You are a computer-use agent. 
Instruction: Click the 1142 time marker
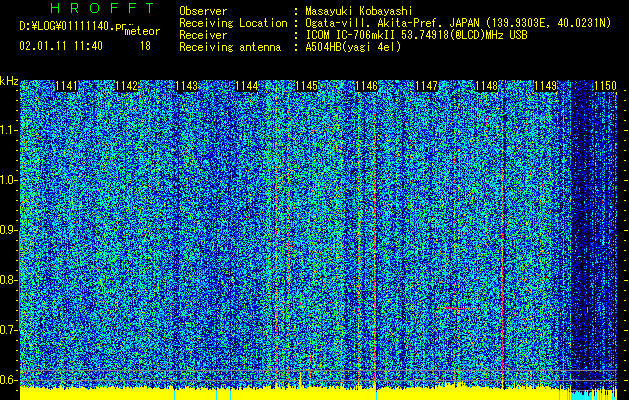(x=127, y=86)
